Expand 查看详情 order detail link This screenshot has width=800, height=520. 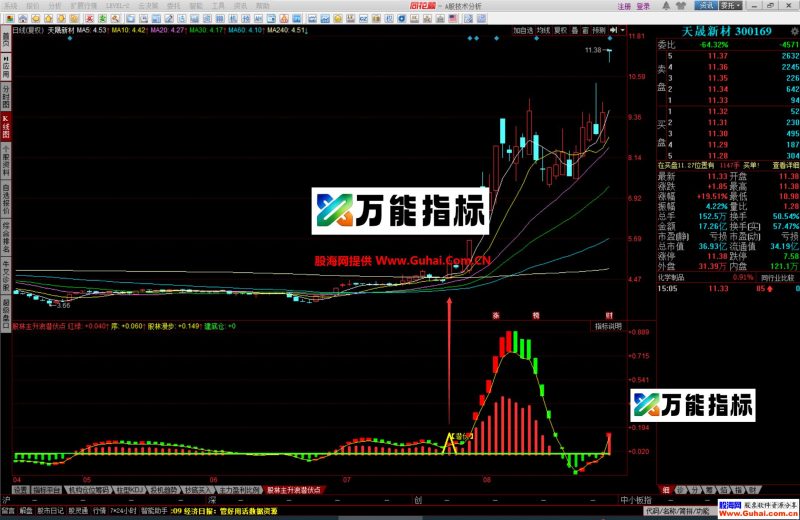(x=785, y=165)
